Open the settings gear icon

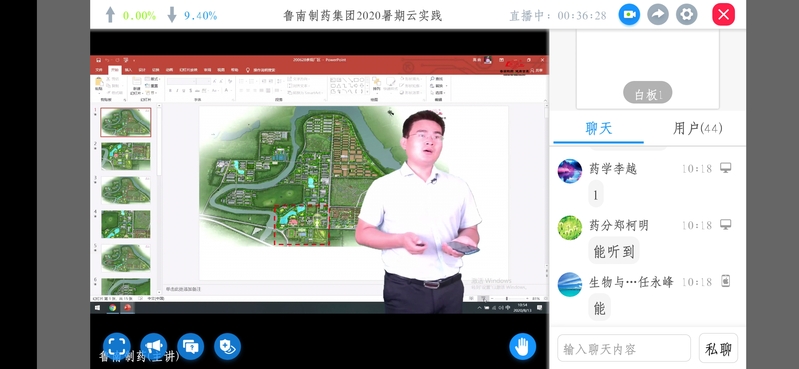(x=686, y=14)
